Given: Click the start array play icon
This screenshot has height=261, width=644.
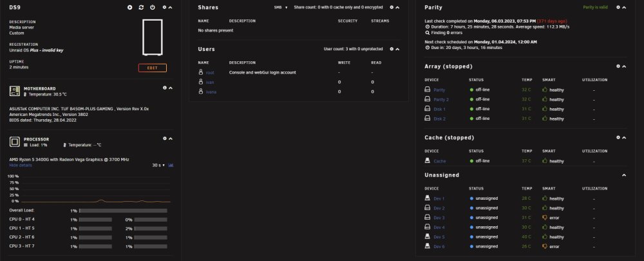Looking at the screenshot, I should [x=130, y=7].
